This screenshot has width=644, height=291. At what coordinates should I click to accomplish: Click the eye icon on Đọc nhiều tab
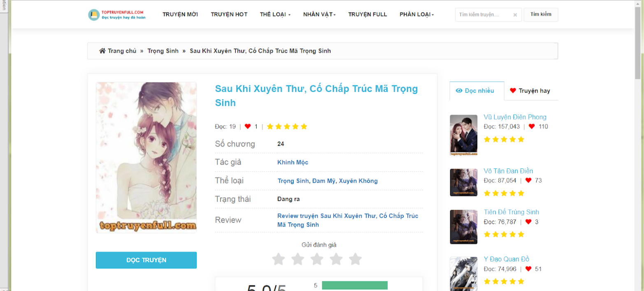point(459,91)
